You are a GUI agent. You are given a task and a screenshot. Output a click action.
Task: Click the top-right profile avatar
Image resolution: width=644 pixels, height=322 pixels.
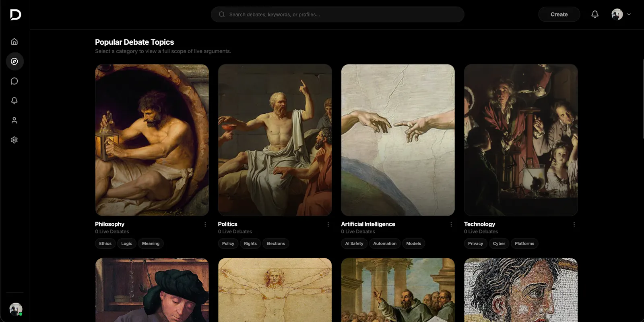click(617, 15)
